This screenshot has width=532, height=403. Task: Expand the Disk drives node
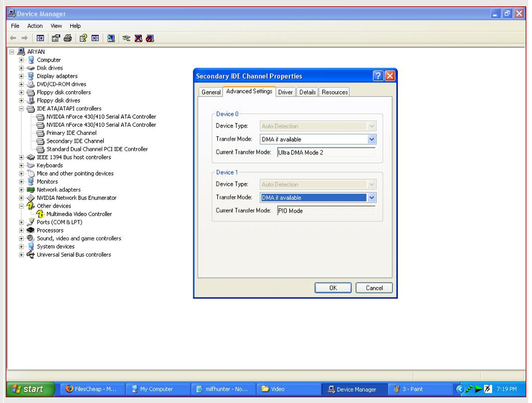coord(22,68)
